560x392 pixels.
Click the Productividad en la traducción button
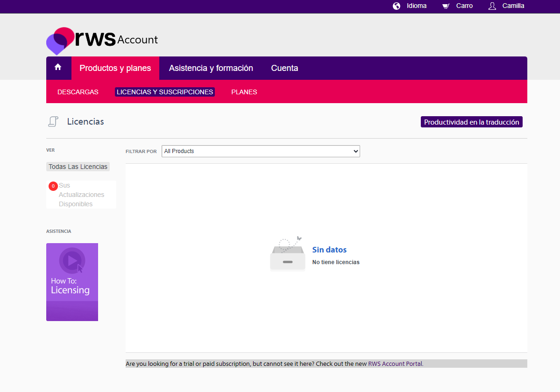pyautogui.click(x=471, y=121)
